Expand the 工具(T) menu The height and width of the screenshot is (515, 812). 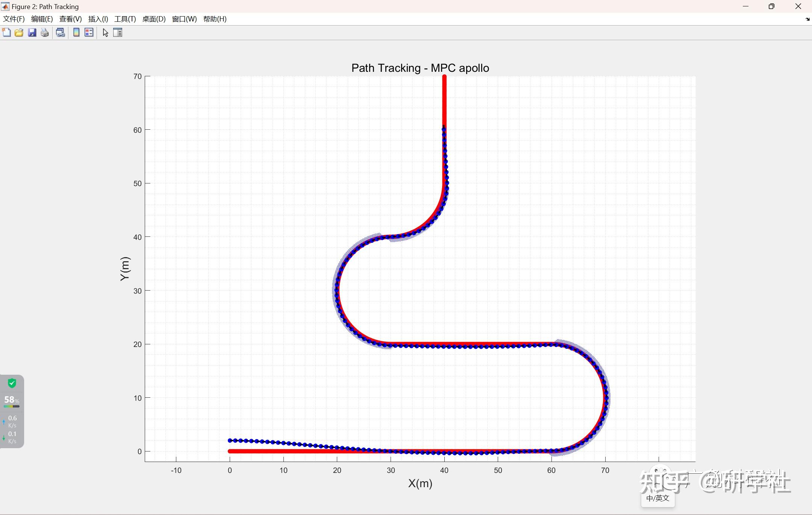click(x=125, y=19)
